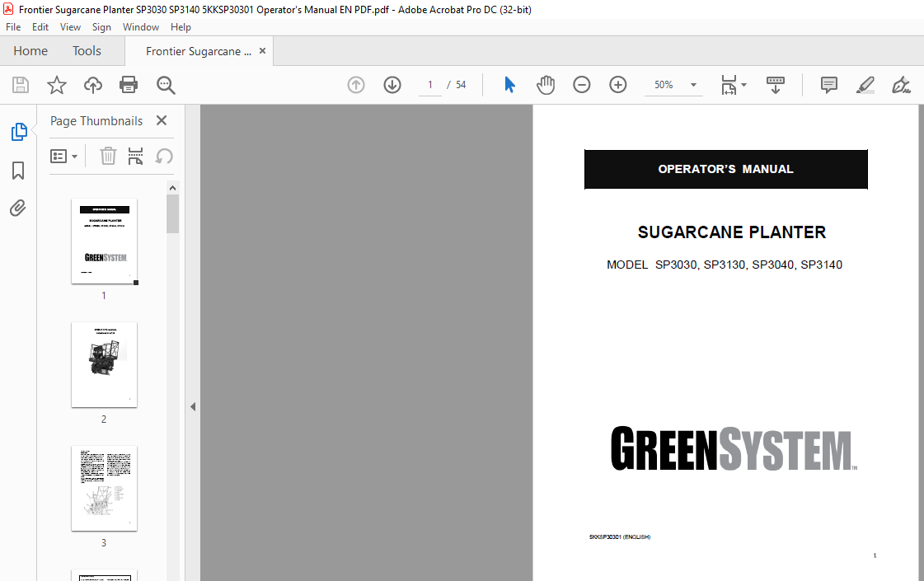Click the OPERATOR'S MANUAL heading in the document
924x581 pixels.
tap(726, 169)
